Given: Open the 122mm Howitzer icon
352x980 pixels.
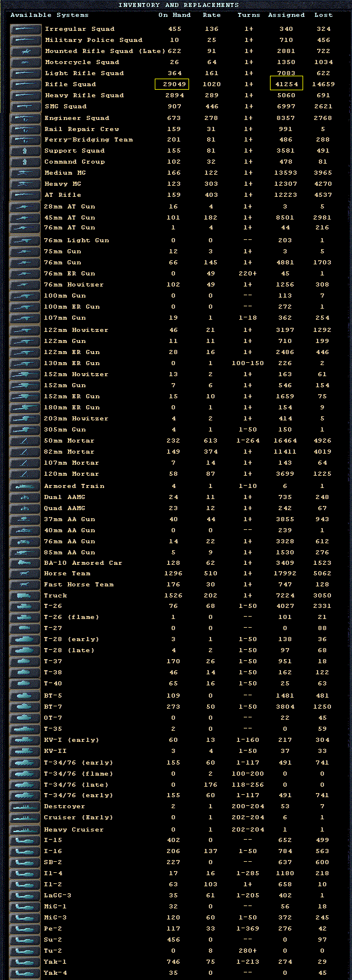Looking at the screenshot, I should [26, 330].
